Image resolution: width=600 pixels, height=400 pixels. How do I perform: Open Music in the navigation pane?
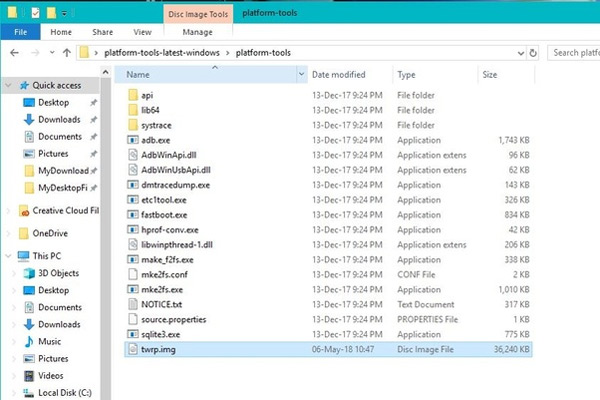(x=42, y=341)
